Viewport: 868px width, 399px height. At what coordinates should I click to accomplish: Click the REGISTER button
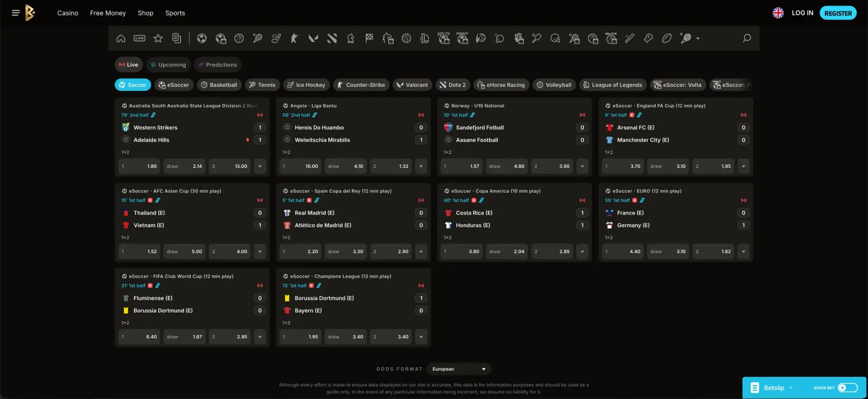pos(838,13)
